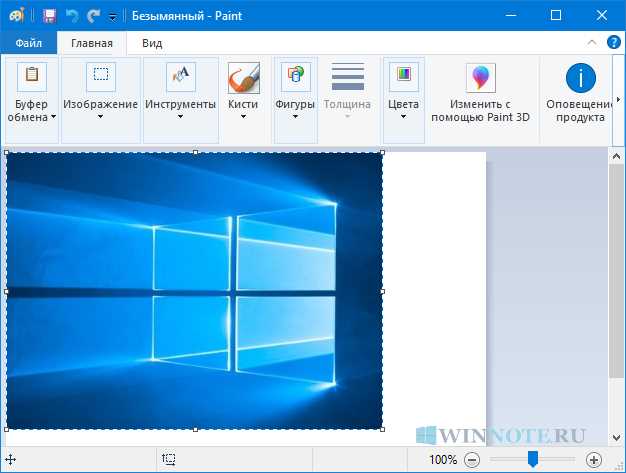Screen dimensions: 626x473
Task: Click zoom out minus button
Action: (x=472, y=460)
